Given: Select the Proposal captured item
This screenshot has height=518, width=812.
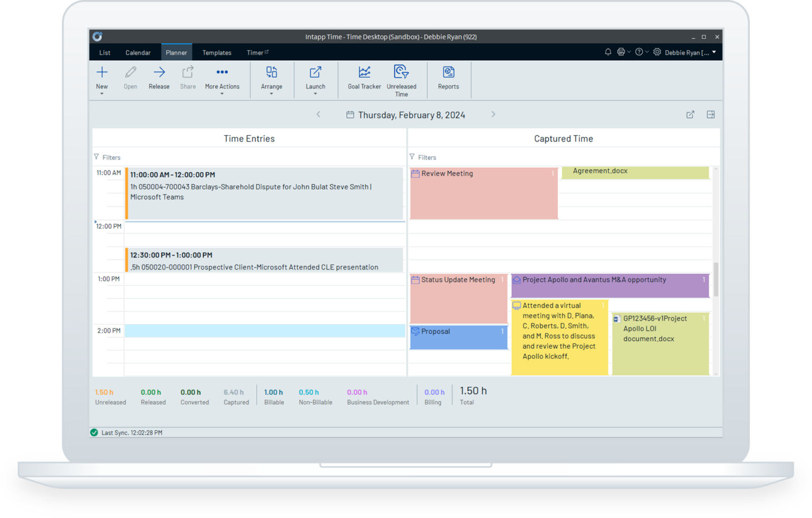Looking at the screenshot, I should [x=458, y=337].
